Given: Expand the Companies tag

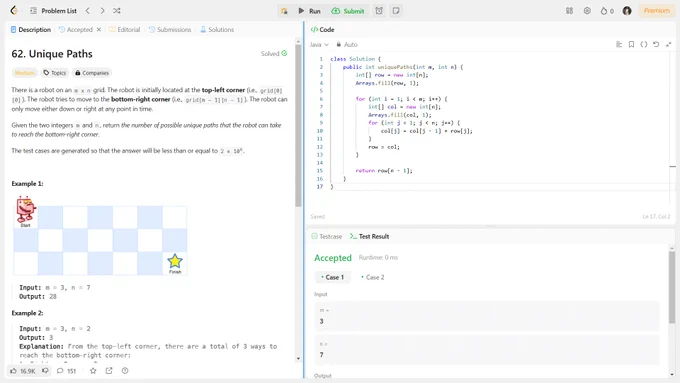Looking at the screenshot, I should 92,73.
